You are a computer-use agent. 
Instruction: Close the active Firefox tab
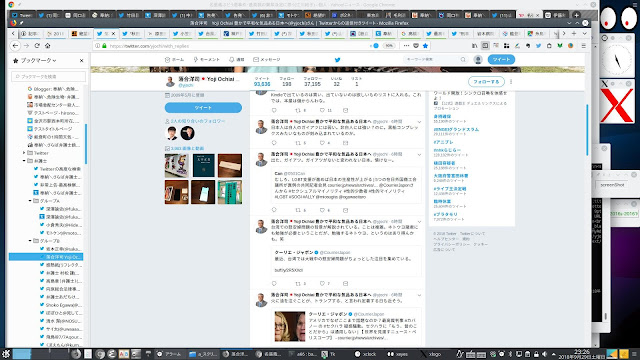click(113, 33)
